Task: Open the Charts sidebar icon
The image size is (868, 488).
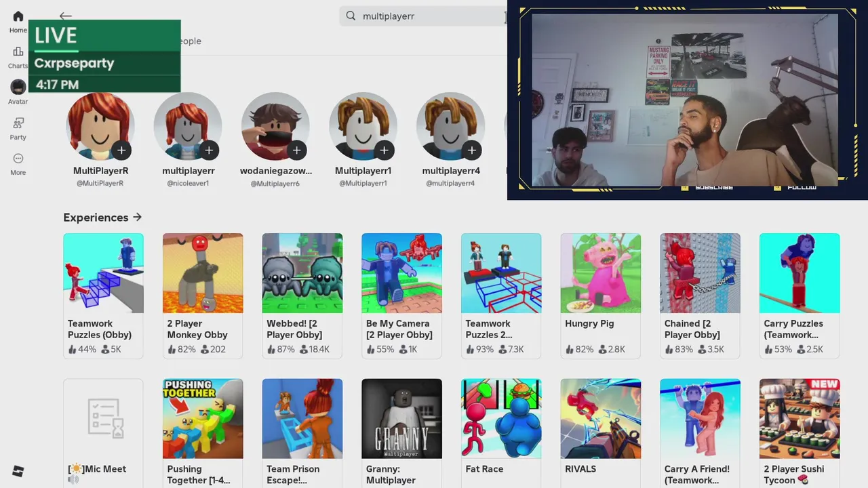Action: (x=18, y=52)
